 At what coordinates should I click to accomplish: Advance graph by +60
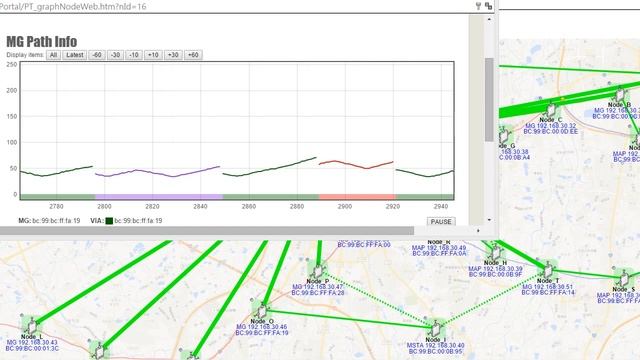pos(193,55)
